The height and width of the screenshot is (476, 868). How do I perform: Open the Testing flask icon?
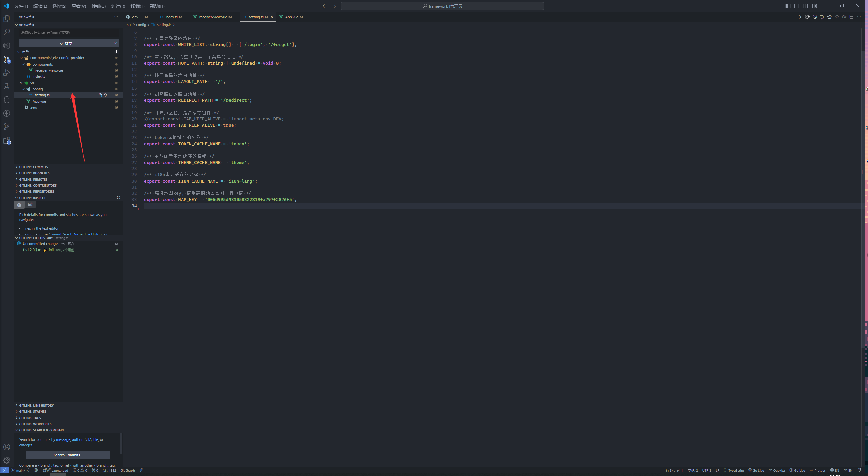coord(6,86)
